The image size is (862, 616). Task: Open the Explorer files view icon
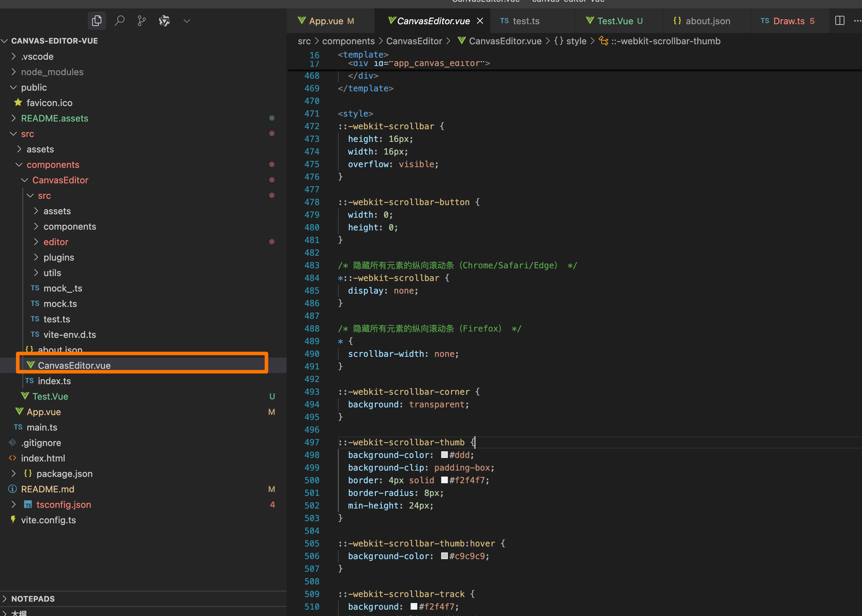[x=97, y=20]
